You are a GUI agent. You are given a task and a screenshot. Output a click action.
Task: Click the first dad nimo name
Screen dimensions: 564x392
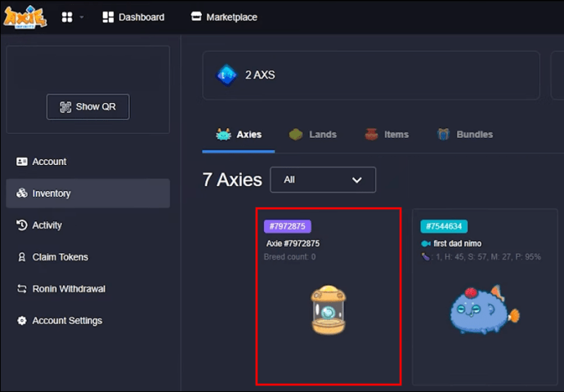(458, 243)
